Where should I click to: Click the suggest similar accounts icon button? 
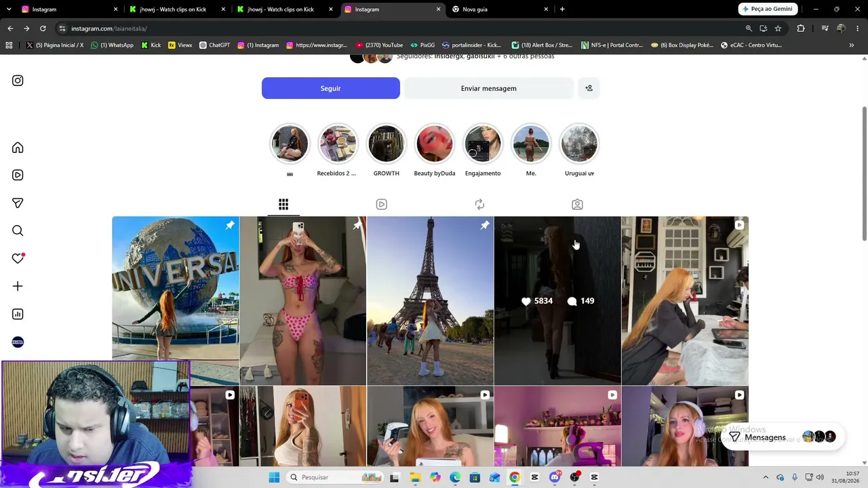click(x=589, y=88)
